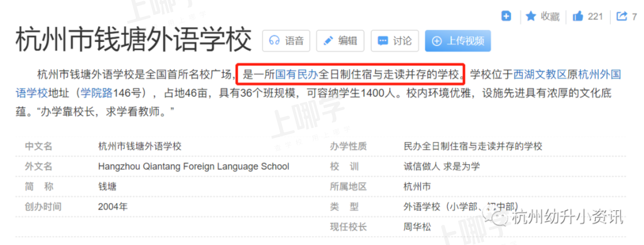This screenshot has height=245, width=644.
Task: Click the 中文名 label
Action: click(x=39, y=146)
